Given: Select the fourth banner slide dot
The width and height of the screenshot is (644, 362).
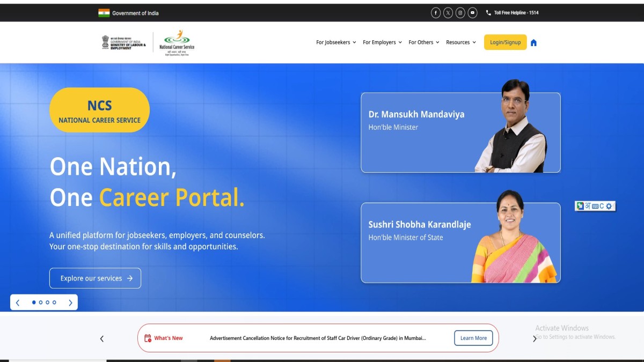Looking at the screenshot, I should point(54,302).
